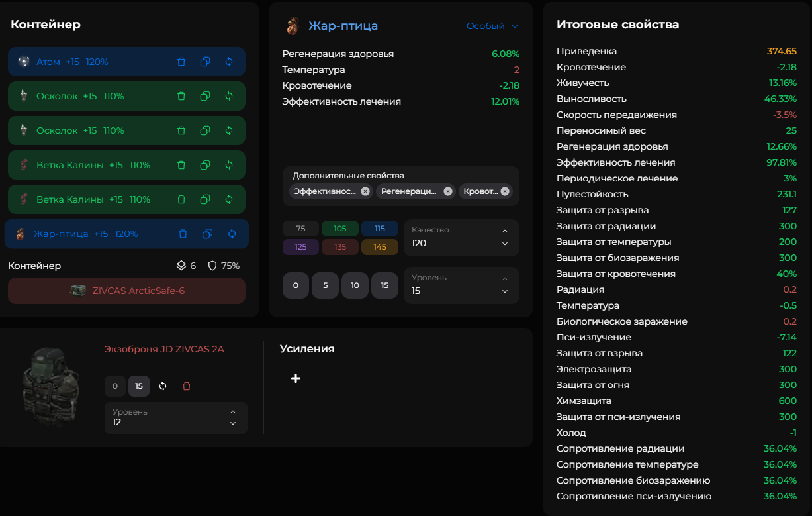Screen dimensions: 812x516
Task: Click the Пулестойкость value 231.1
Action: pos(786,194)
